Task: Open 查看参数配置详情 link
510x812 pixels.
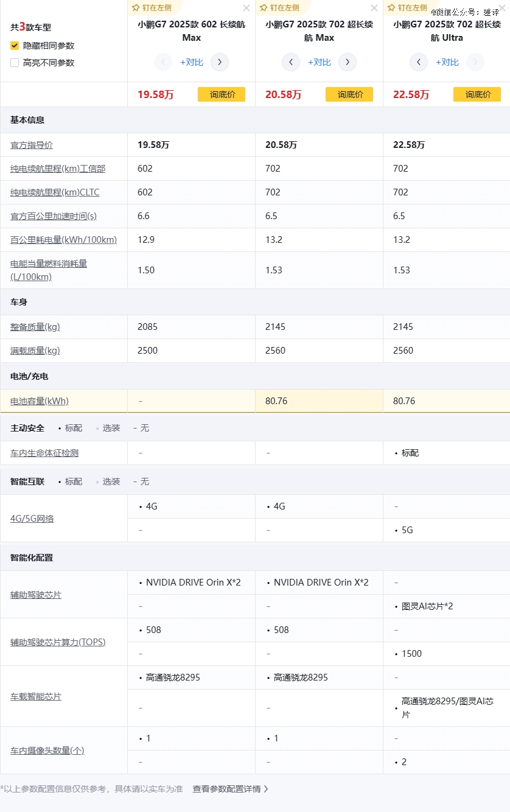Action: (231, 789)
